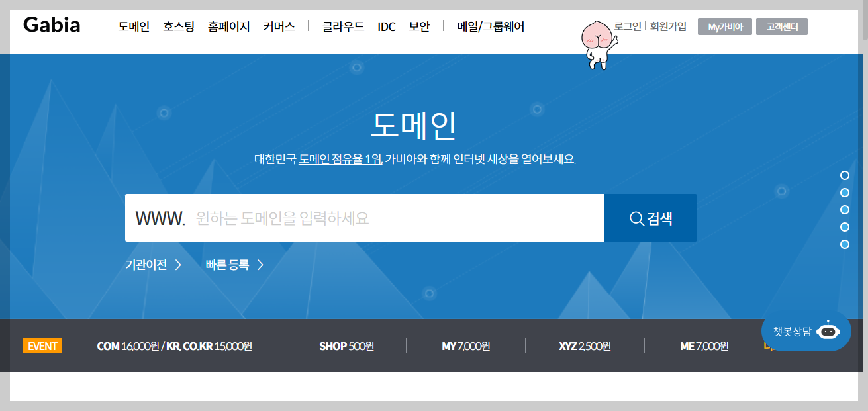The height and width of the screenshot is (411, 868).
Task: Select the 클라우드 menu item
Action: point(343,26)
